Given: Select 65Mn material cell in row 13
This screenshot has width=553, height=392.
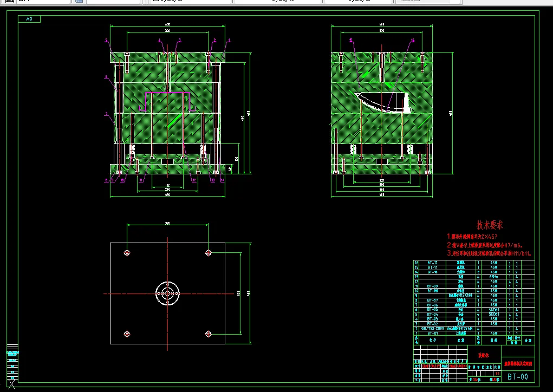Looking at the screenshot, I should pyautogui.click(x=494, y=277).
